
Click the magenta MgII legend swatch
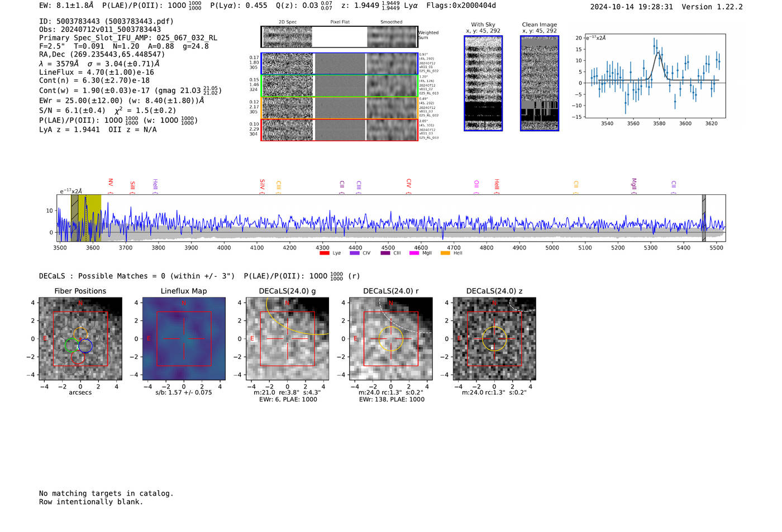click(x=414, y=253)
